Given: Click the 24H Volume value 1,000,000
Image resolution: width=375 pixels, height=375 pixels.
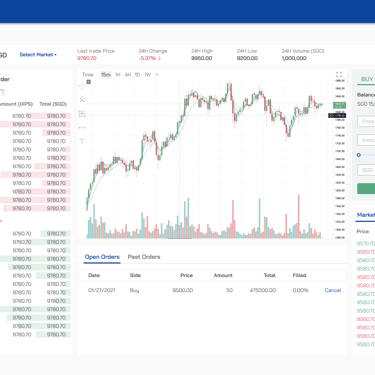Looking at the screenshot, I should (294, 58).
